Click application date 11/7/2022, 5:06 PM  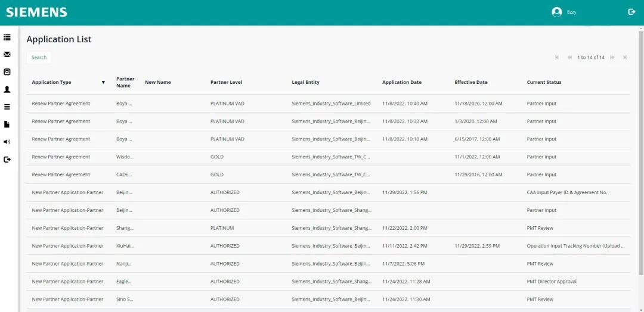[x=403, y=264]
